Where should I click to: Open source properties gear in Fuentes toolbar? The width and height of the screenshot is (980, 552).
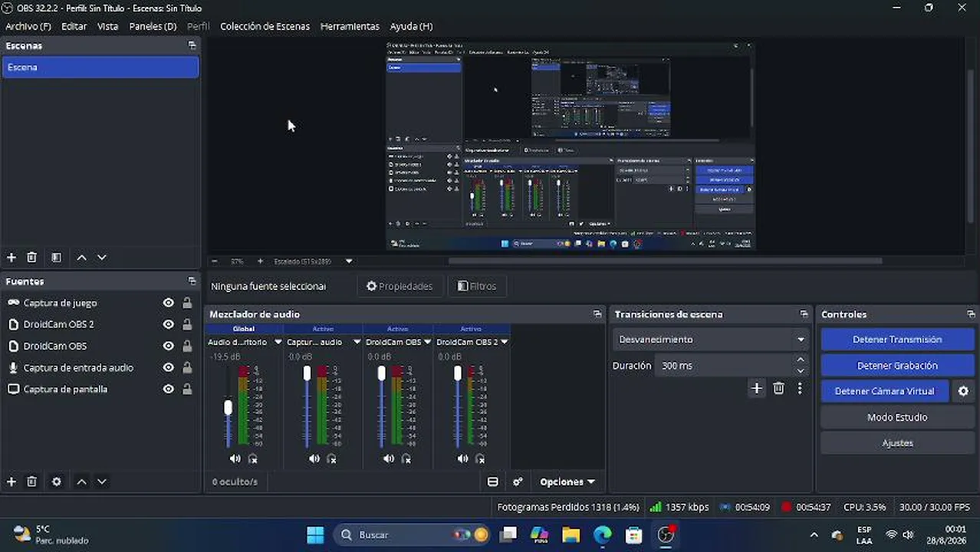click(56, 481)
